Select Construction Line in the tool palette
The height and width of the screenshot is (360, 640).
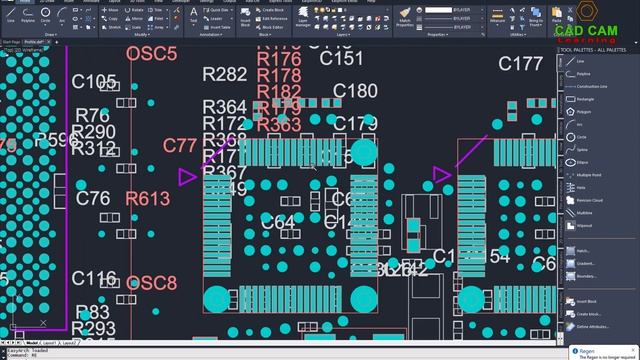point(587,87)
